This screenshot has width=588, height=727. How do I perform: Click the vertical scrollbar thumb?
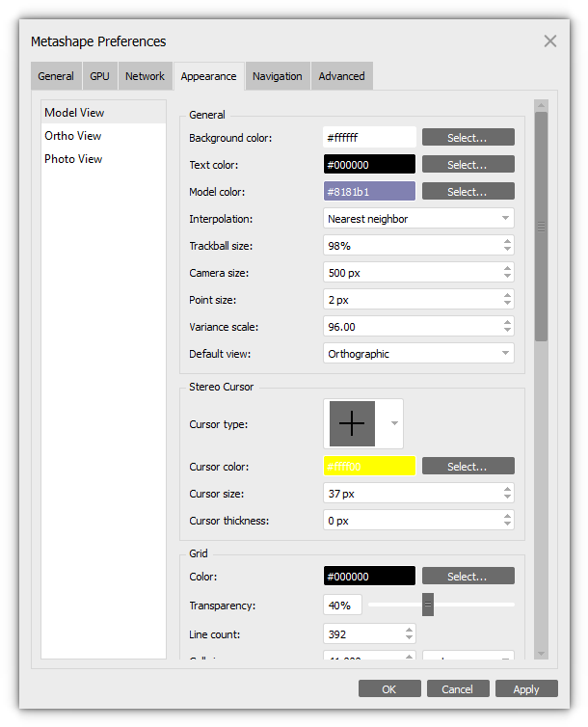click(x=541, y=227)
